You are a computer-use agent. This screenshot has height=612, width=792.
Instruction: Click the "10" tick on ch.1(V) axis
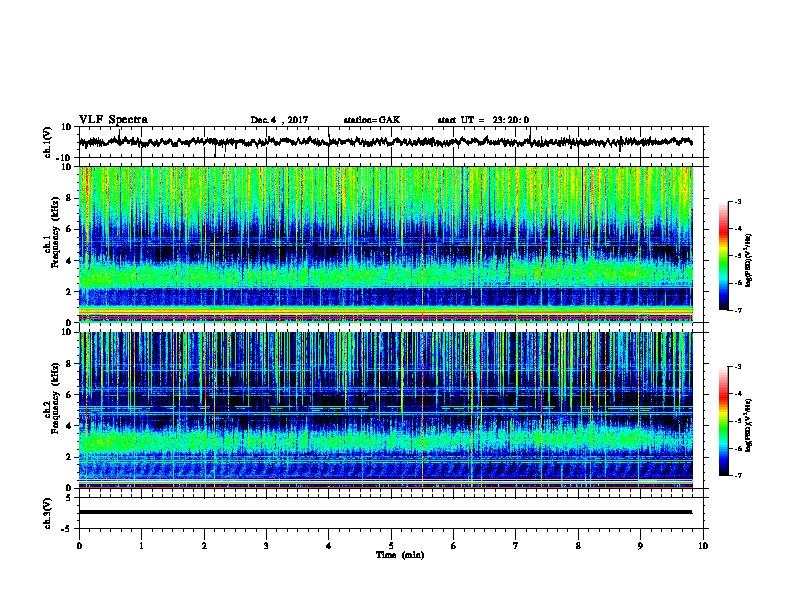67,127
